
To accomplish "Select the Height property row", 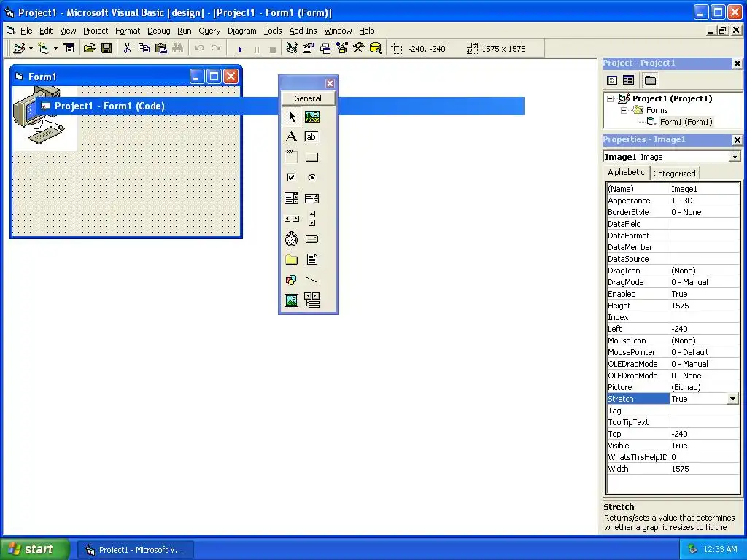I will (673, 306).
